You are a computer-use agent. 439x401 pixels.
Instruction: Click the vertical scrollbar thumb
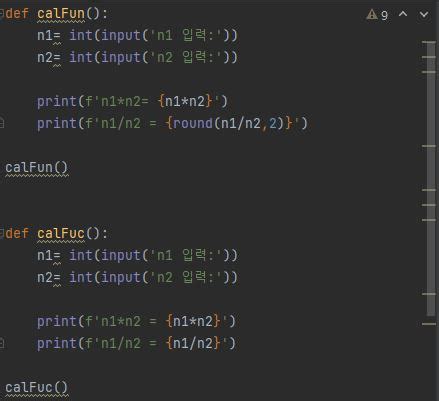coord(431,178)
